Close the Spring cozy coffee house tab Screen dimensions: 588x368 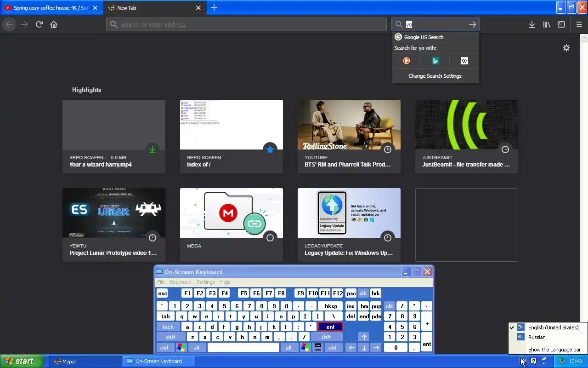click(95, 8)
